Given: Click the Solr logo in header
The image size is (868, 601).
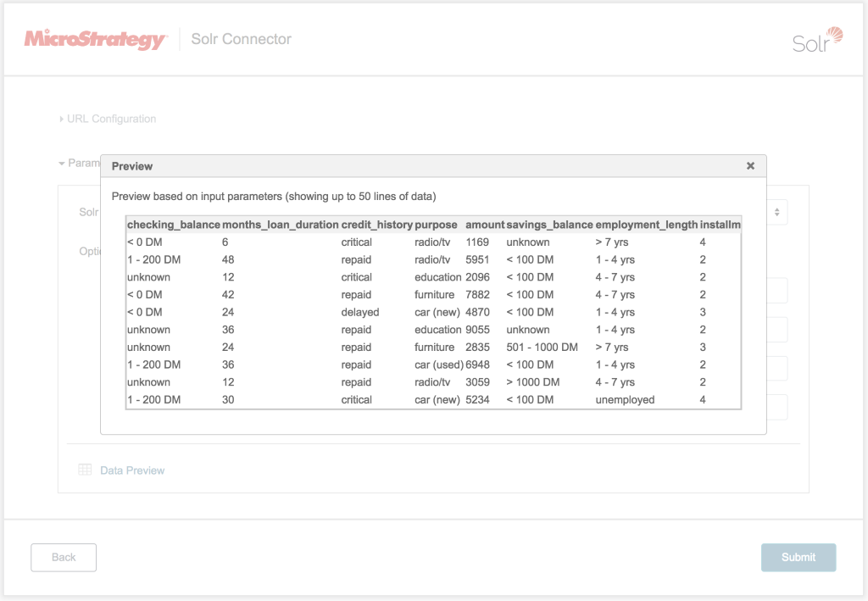Looking at the screenshot, I should tap(817, 40).
